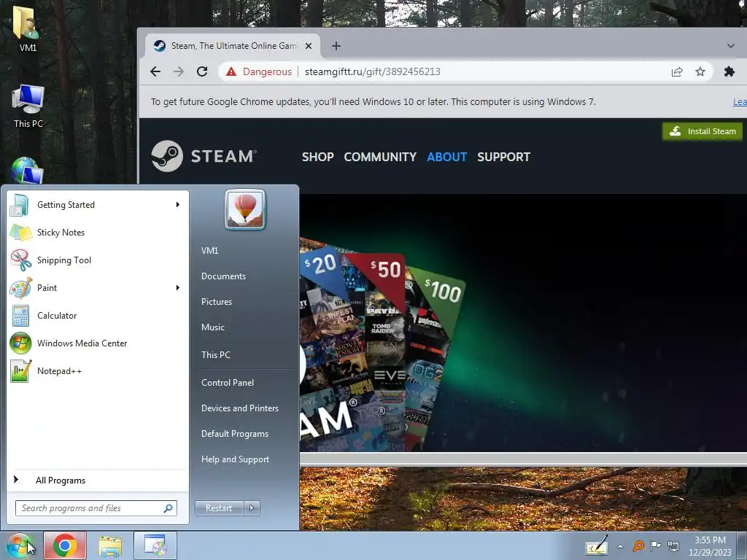Close the Steam browser tab
747x560 pixels.
pyautogui.click(x=309, y=46)
